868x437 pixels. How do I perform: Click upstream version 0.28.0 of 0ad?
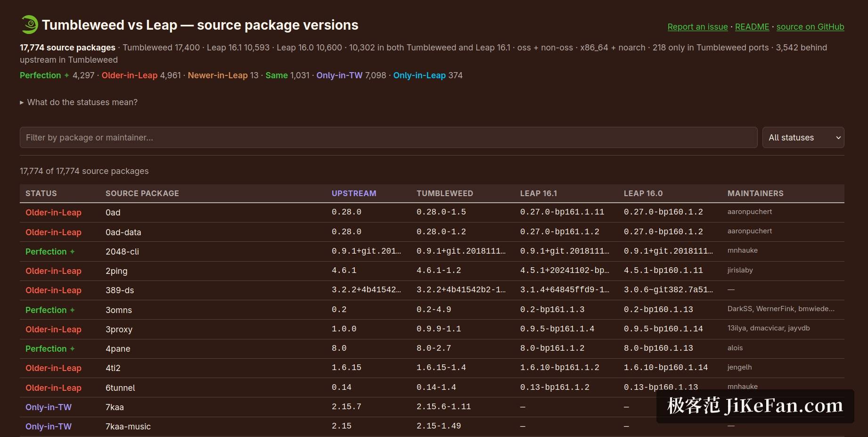point(346,212)
